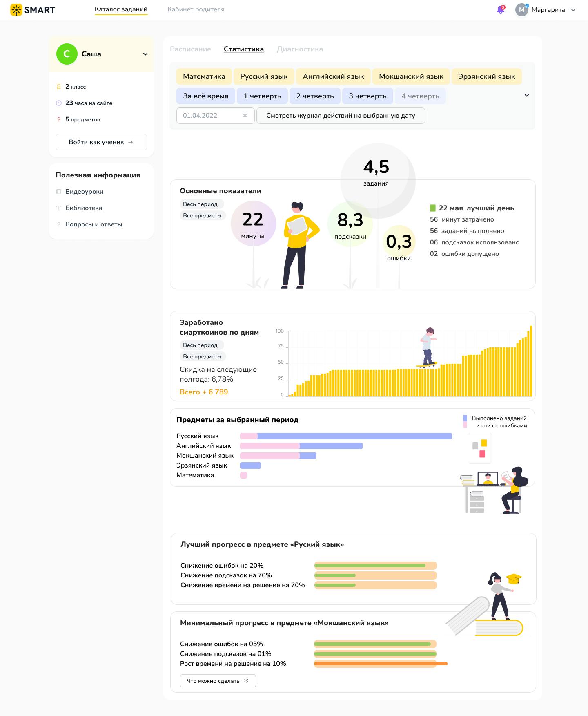This screenshot has width=588, height=716.
Task: Select the 2 четверть period filter
Action: [x=315, y=96]
